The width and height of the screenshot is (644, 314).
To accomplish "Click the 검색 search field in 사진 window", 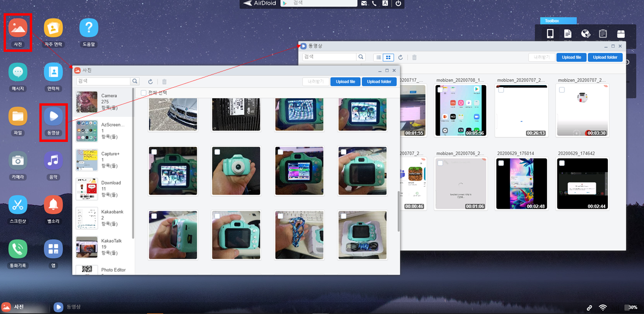I will (104, 81).
